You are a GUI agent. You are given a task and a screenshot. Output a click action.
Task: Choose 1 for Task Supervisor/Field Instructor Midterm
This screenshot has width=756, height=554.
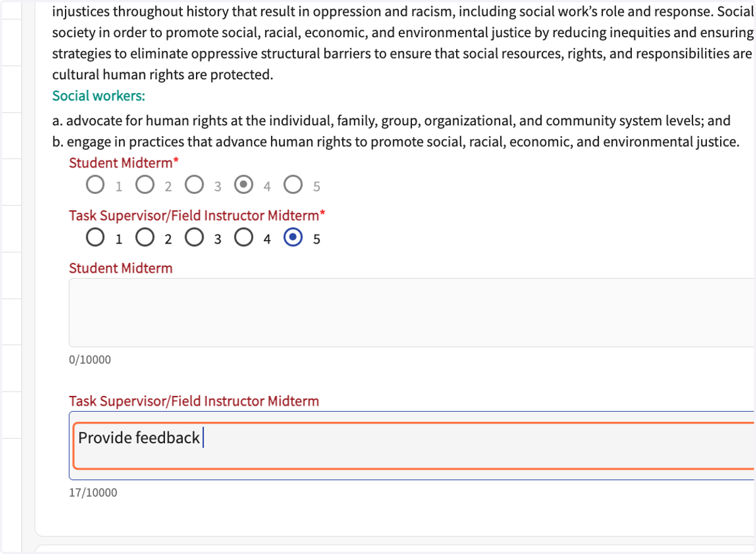click(95, 238)
